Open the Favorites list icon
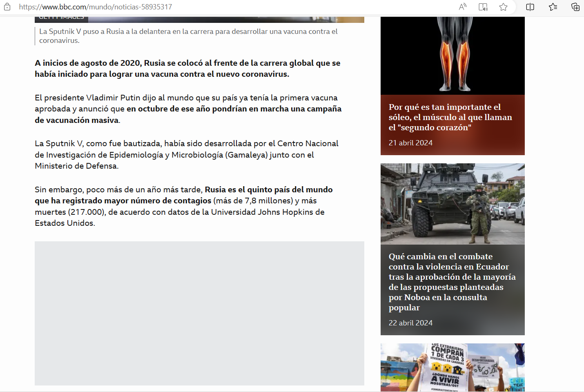Viewport: 584px width, 392px height. (553, 7)
